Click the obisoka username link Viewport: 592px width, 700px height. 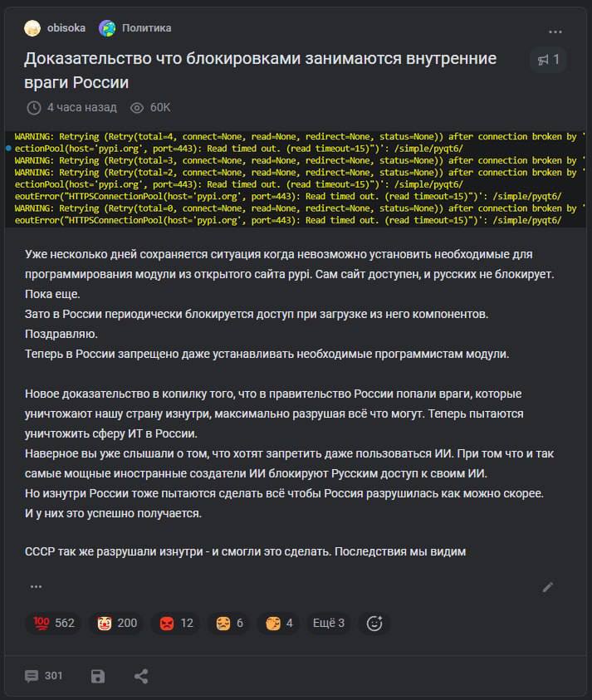[66, 28]
